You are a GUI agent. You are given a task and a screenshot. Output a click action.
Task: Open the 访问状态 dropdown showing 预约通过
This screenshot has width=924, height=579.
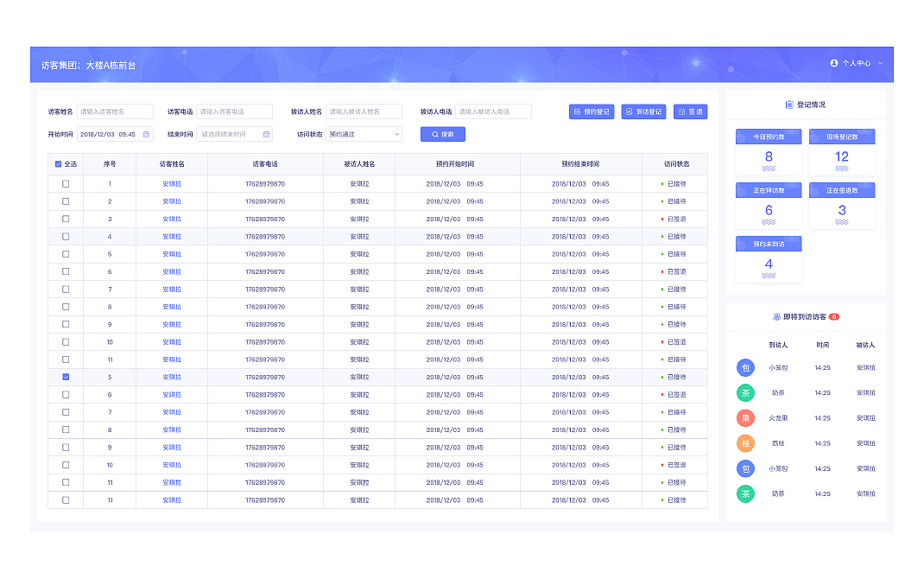pos(364,135)
